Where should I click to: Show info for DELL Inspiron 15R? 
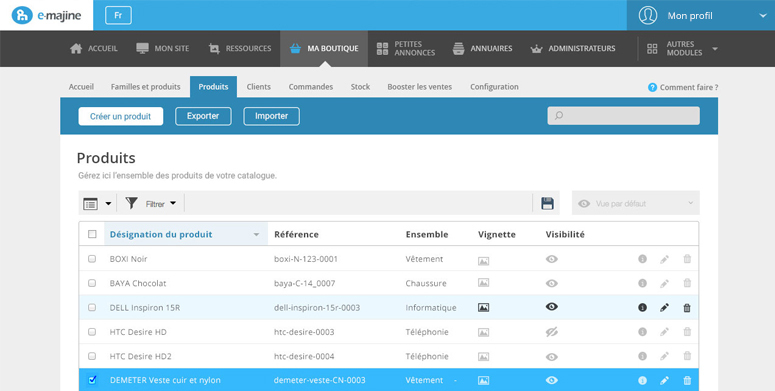(642, 307)
